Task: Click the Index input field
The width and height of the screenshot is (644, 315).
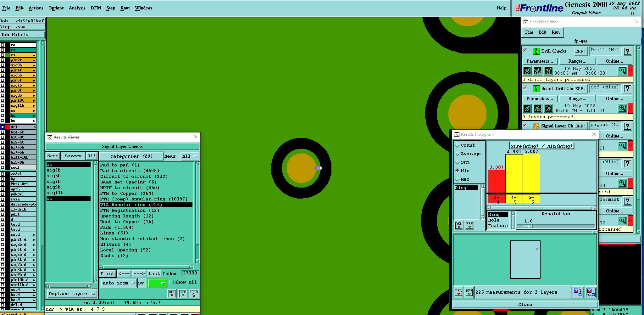Action: 190,273
